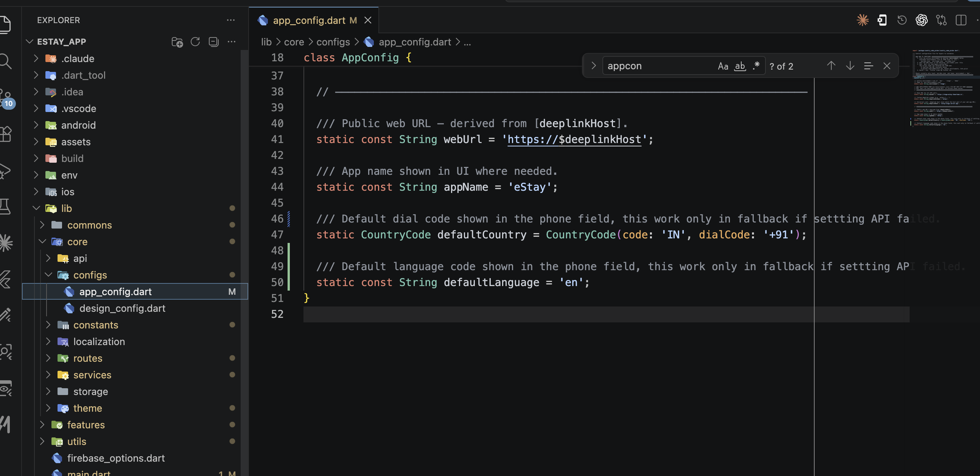Screen dimensions: 980x476
Task: Expand the assets folder
Action: [36, 142]
